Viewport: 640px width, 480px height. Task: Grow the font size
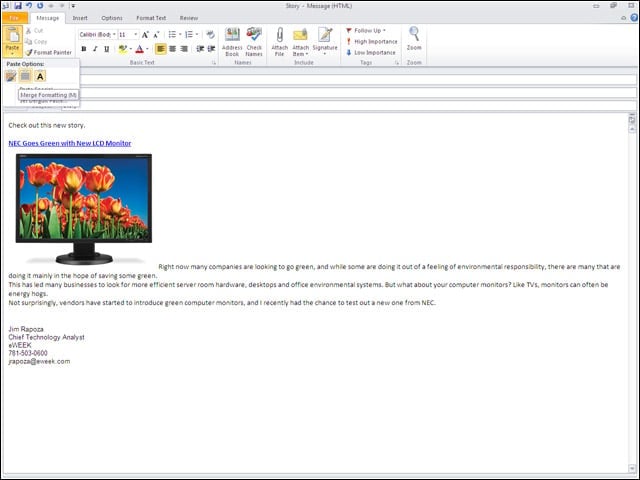point(145,35)
